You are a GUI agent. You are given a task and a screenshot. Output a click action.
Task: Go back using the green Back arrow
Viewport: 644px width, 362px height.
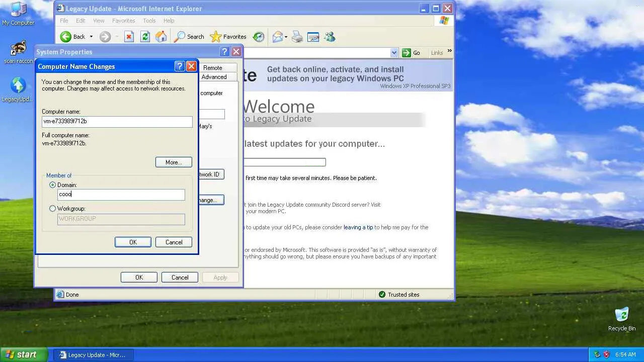coord(66,37)
